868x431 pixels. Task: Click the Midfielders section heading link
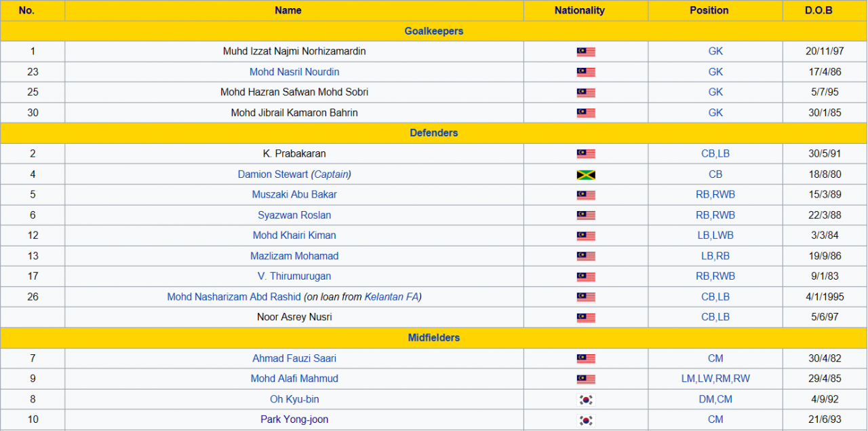434,337
